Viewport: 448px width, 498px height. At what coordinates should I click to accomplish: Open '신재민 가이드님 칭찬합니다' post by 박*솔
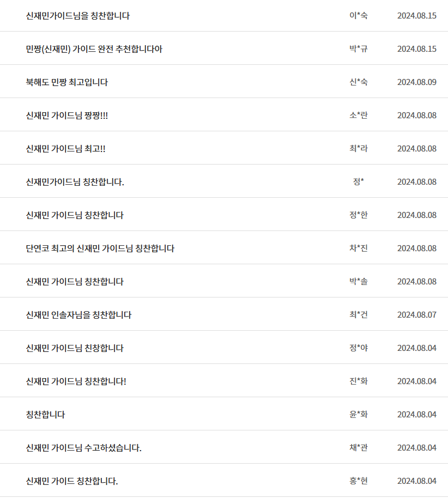[x=75, y=282]
